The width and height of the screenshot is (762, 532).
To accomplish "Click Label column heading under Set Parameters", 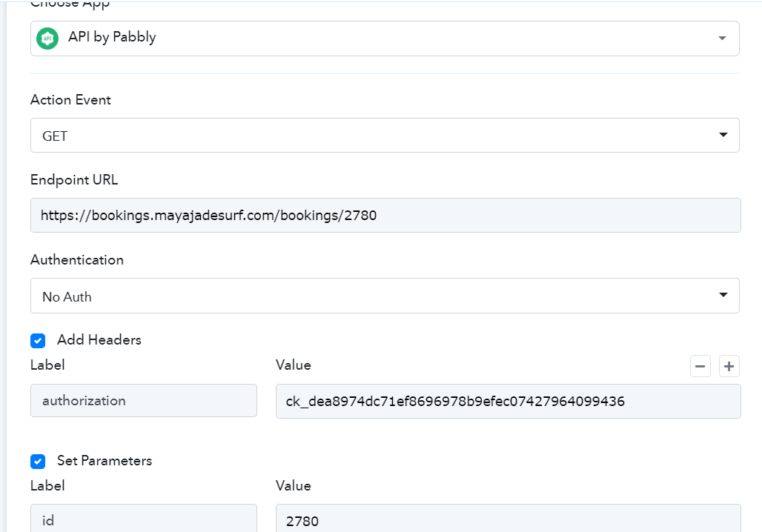I will pos(47,486).
